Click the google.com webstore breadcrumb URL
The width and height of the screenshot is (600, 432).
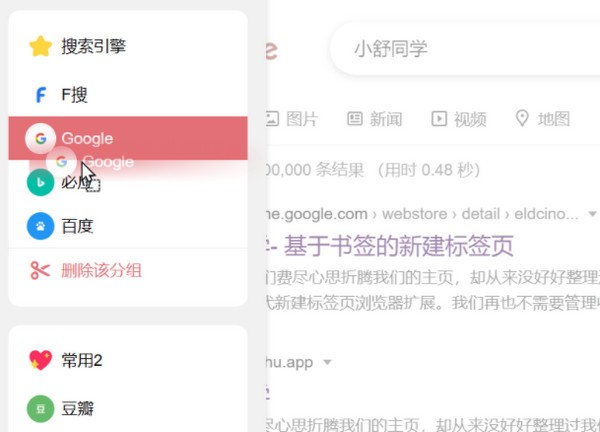[422, 214]
